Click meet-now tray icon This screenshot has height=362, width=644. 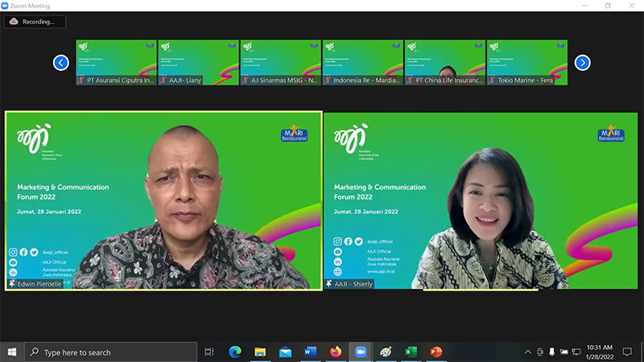540,352
